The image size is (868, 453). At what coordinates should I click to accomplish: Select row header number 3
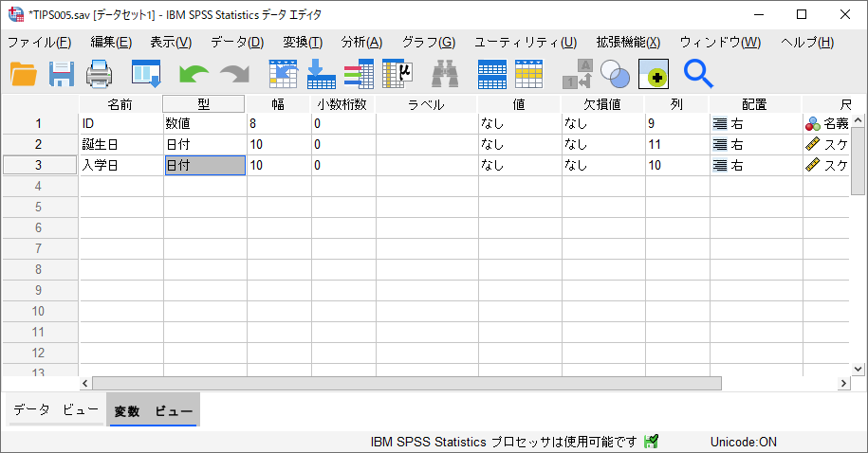[40, 165]
